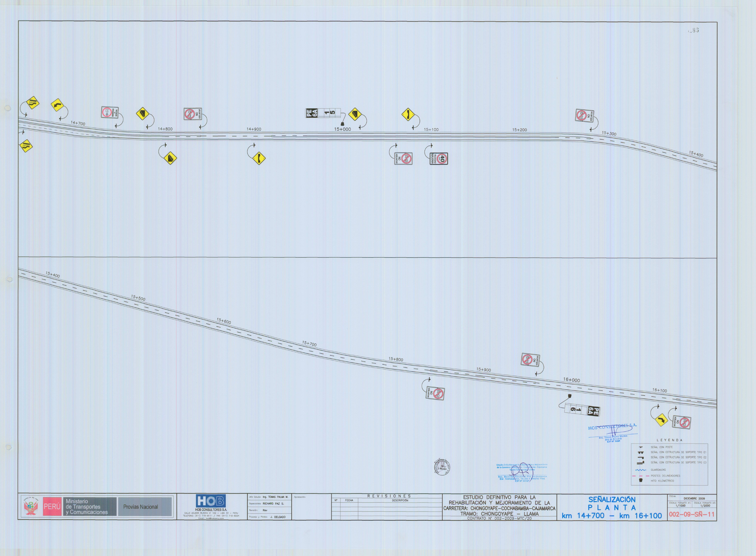This screenshot has width=756, height=556.
Task: Click the '14+900' station label
Action: click(x=254, y=129)
